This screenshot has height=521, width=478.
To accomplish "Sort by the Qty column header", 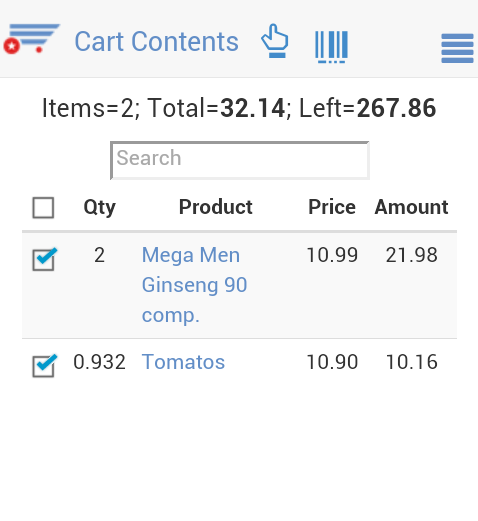I will (x=99, y=207).
